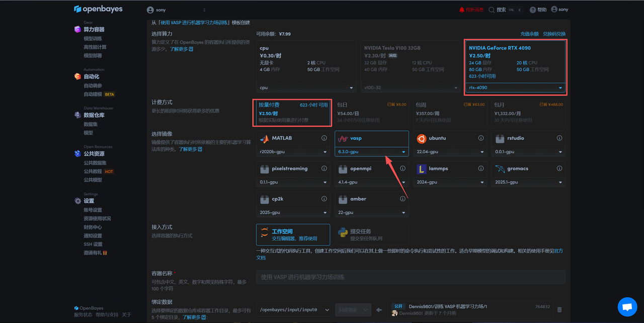
Task: Open the lammps 2024-gpu version dropdown
Action: coord(450,182)
